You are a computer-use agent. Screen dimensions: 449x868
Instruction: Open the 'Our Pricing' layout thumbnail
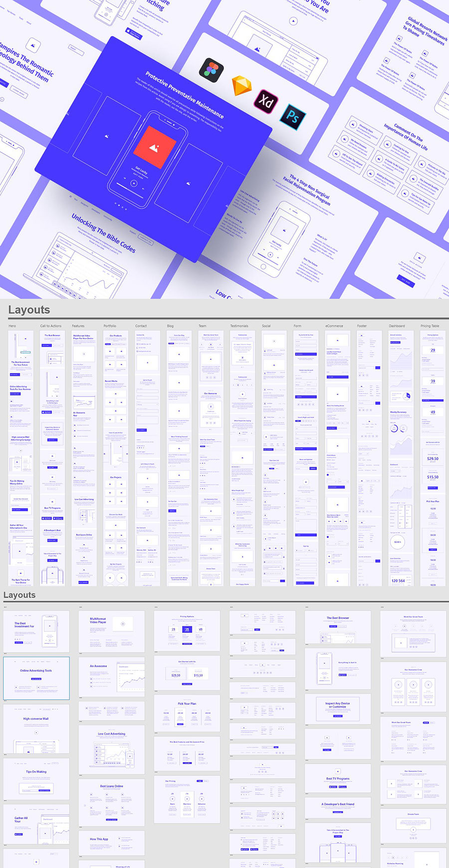pos(187,799)
